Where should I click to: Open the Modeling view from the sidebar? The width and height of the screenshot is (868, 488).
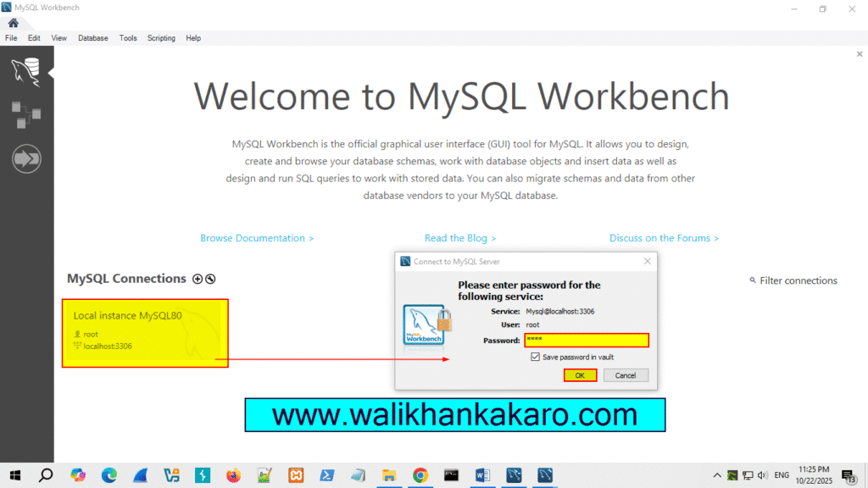pos(25,112)
